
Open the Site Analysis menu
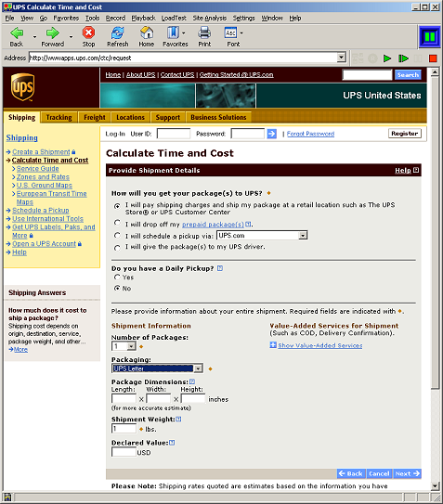[210, 18]
